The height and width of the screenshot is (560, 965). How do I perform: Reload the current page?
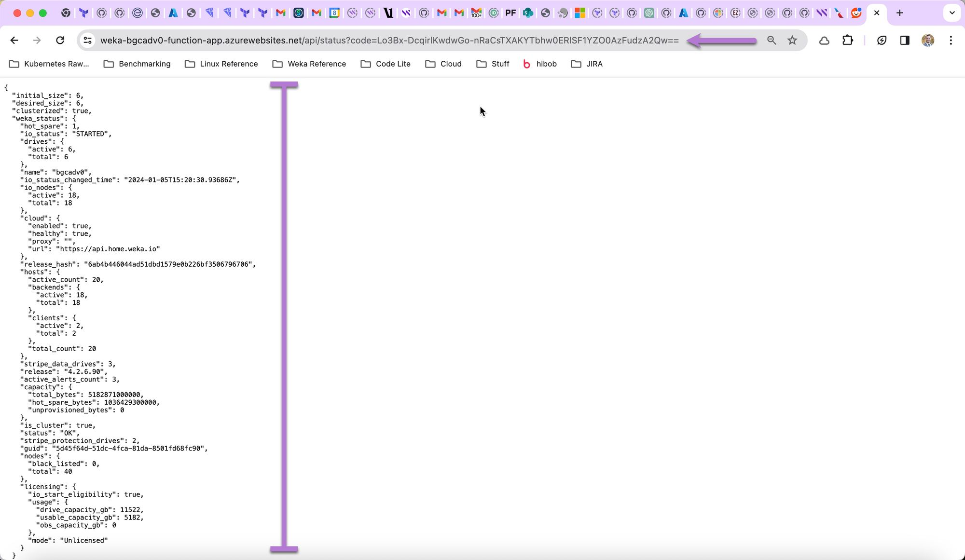pos(60,41)
